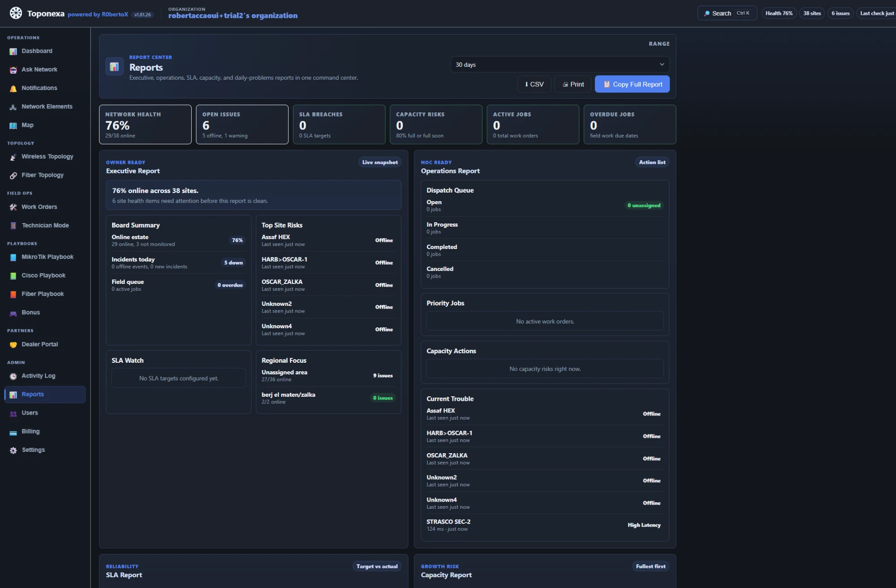The height and width of the screenshot is (588, 896).
Task: Click the Dealer Portal handshake icon
Action: (13, 345)
